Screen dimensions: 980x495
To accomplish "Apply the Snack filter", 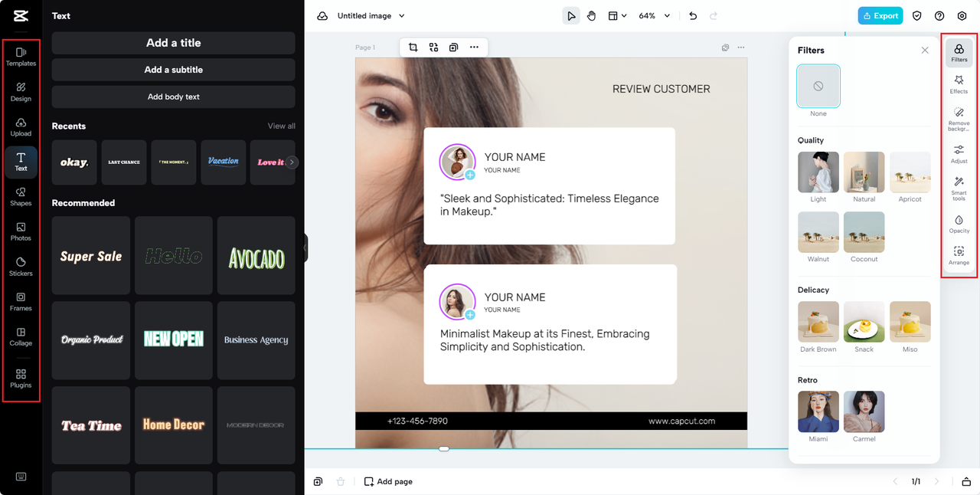I will [864, 322].
